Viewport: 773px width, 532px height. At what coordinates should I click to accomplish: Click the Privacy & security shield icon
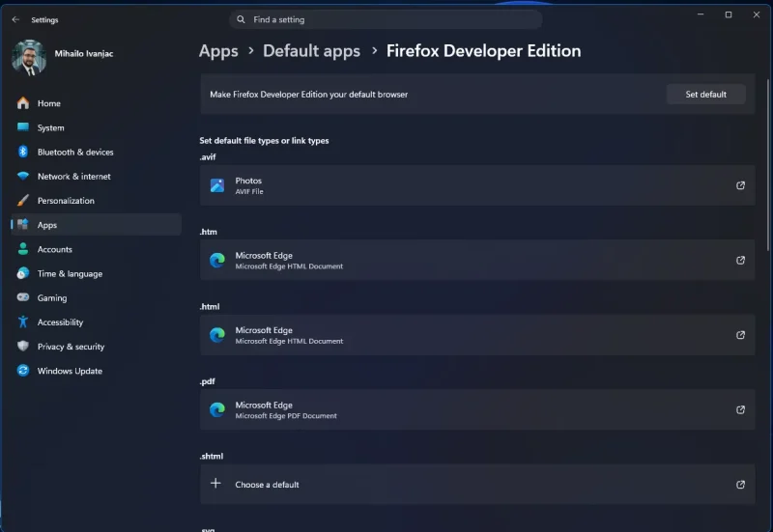point(22,346)
